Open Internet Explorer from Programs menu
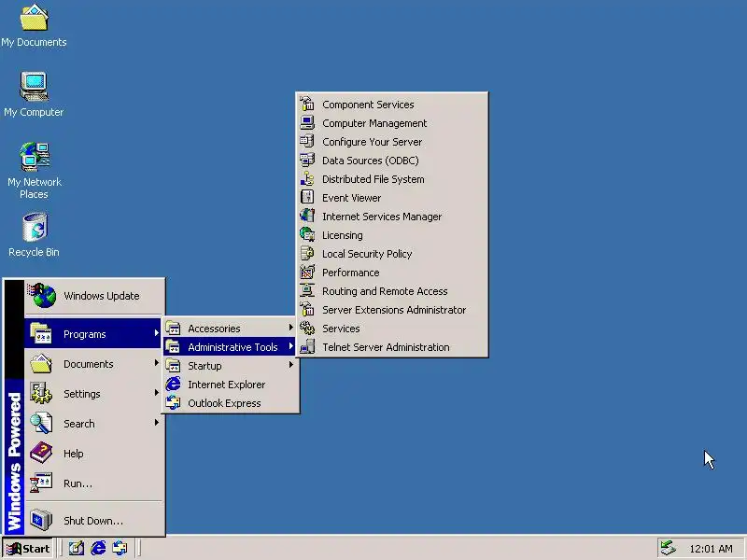The height and width of the screenshot is (560, 747). tap(231, 385)
